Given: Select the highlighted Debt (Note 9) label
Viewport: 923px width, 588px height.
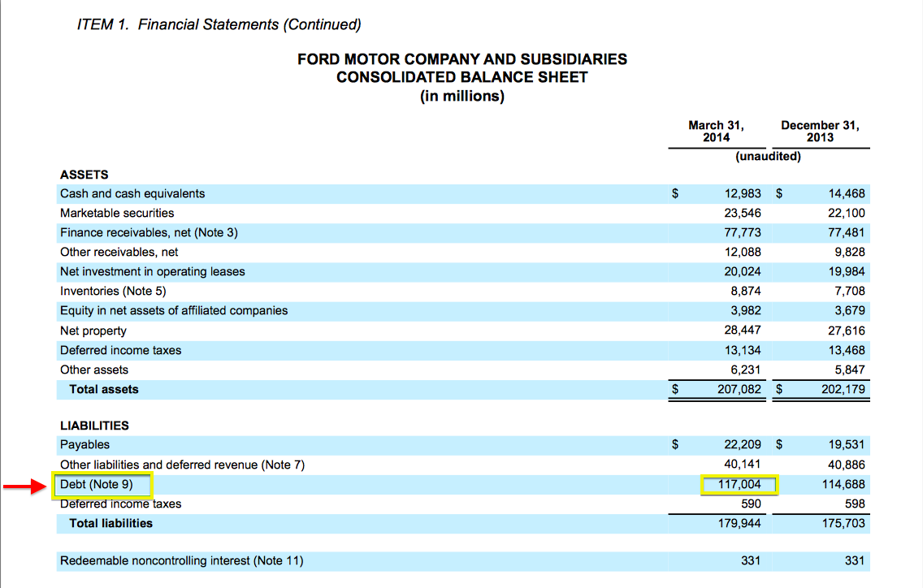Looking at the screenshot, I should tap(102, 485).
